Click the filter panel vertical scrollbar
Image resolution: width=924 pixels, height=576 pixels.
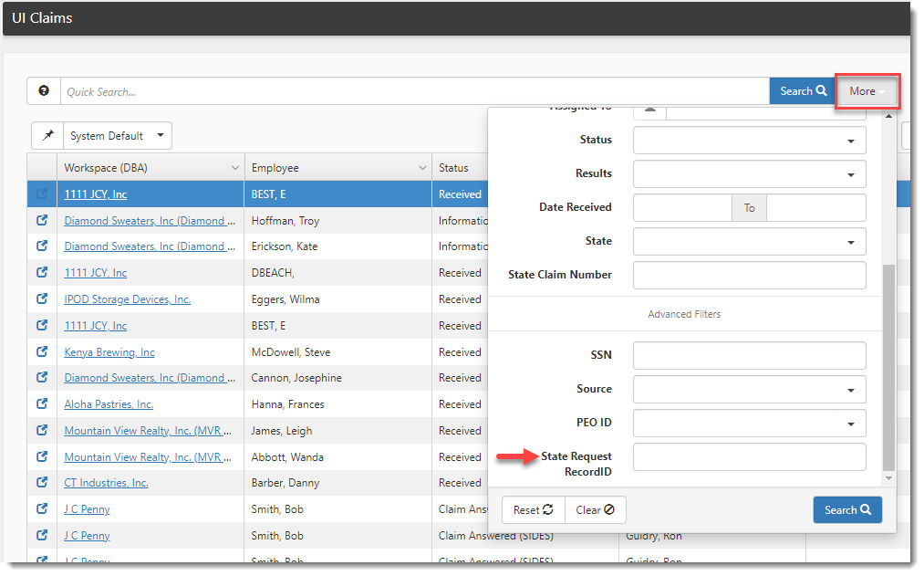(889, 365)
